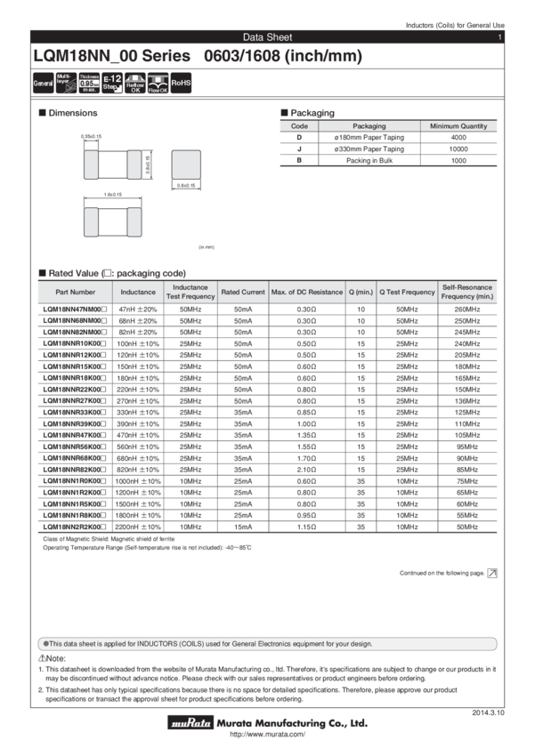
Task: Click the 2014.3.10 date text
Action: click(488, 712)
